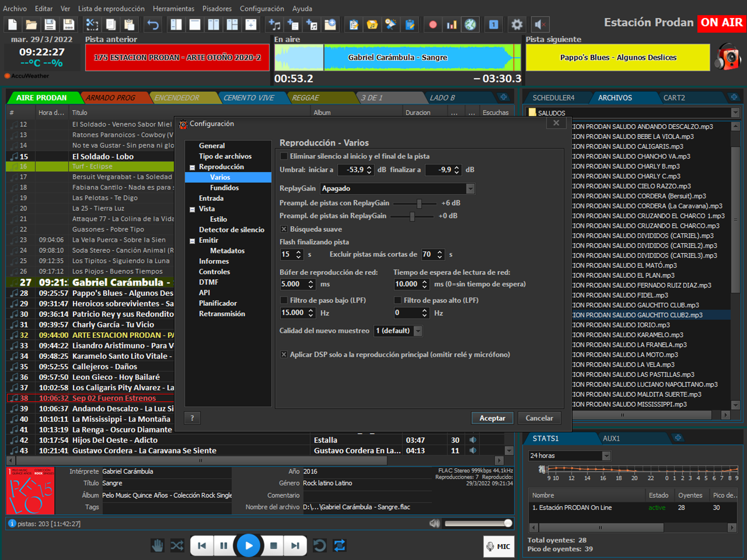Toggle the muted speaker toolbar icon
Screen dimensions: 747x560
540,25
